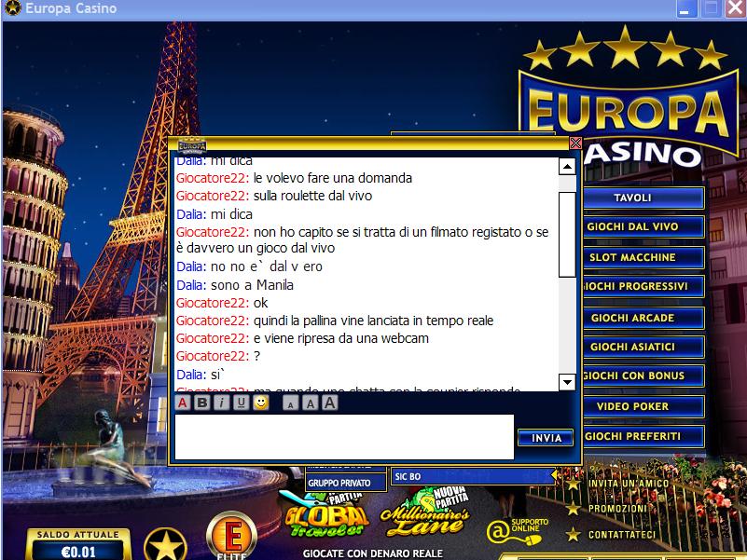
Task: Open the Giochi dal Vivo menu
Action: pyautogui.click(x=643, y=226)
